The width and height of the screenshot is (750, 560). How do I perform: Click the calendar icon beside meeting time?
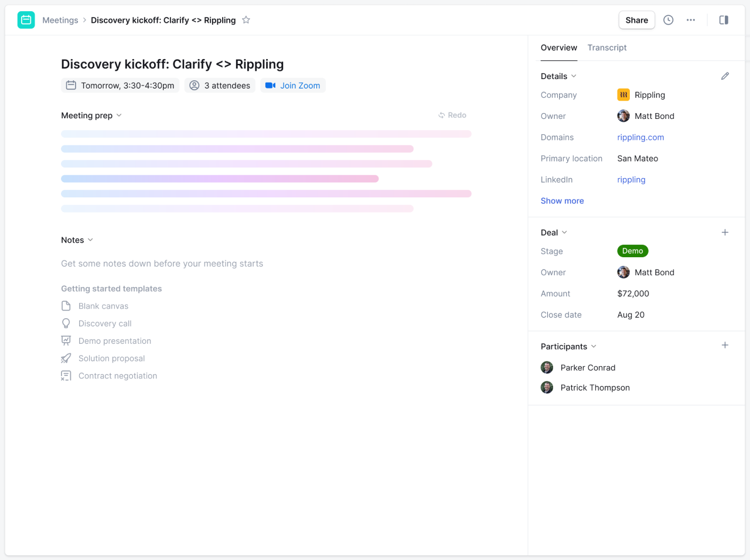[x=71, y=86]
